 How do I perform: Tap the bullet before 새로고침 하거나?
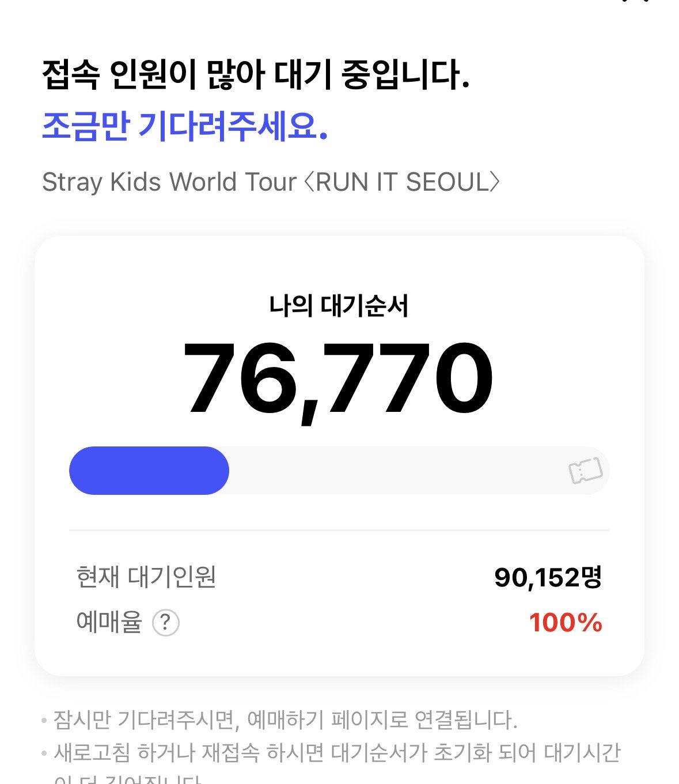[44, 753]
